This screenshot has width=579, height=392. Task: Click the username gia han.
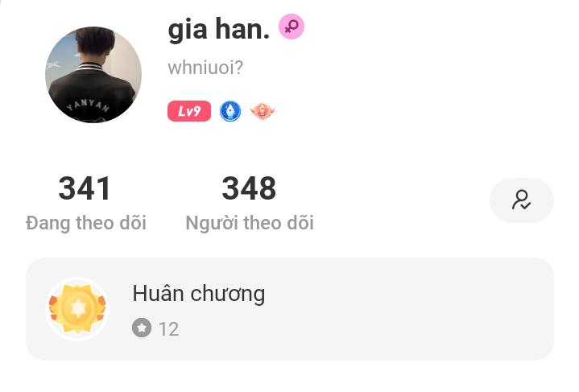(x=218, y=30)
